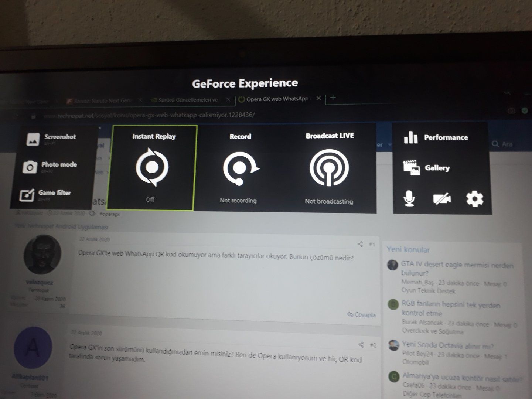Click the share icon on post #1
Viewport: 532px width, 399px height.
click(360, 244)
